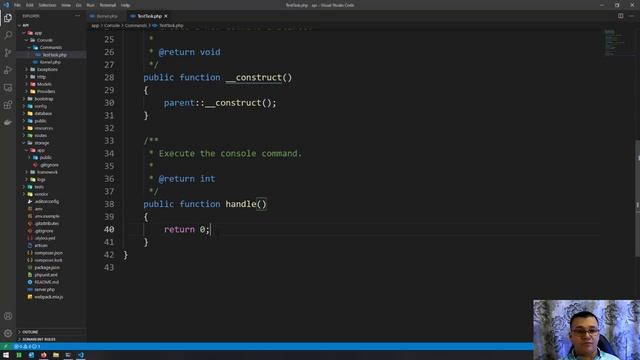This screenshot has width=640, height=360.
Task: Open the Explorer view in activity bar
Action: 8,18
